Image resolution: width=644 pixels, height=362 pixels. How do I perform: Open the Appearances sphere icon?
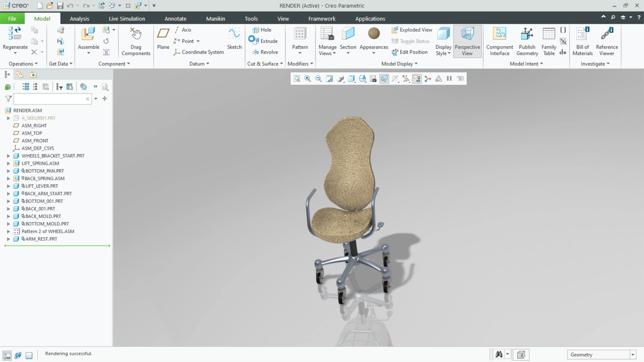[374, 34]
